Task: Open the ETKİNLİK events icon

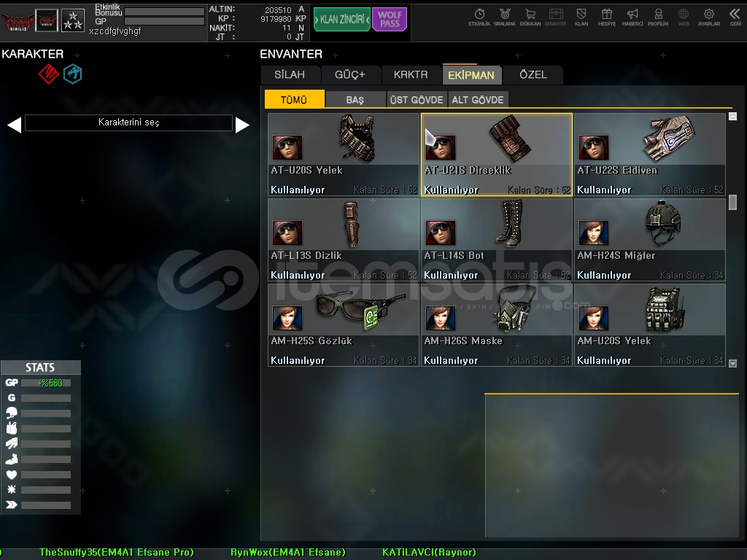Action: pyautogui.click(x=479, y=17)
